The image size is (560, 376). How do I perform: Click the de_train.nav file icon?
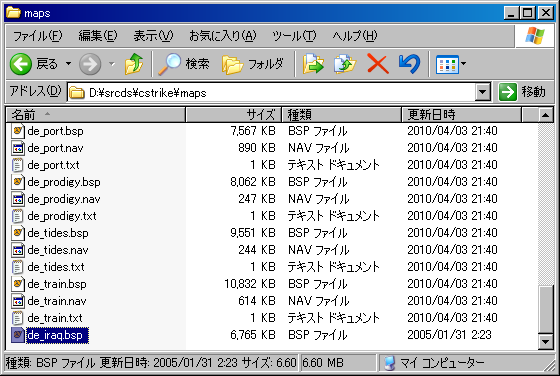[18, 301]
